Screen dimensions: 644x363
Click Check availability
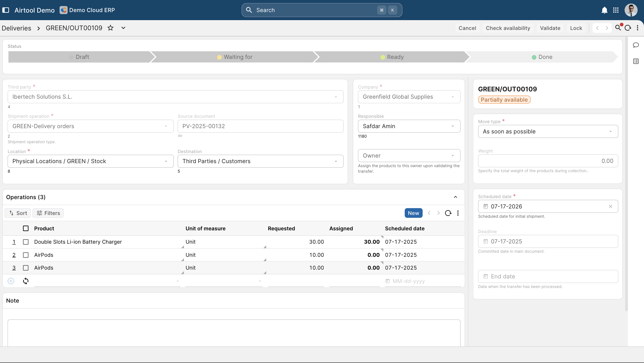[x=508, y=28]
